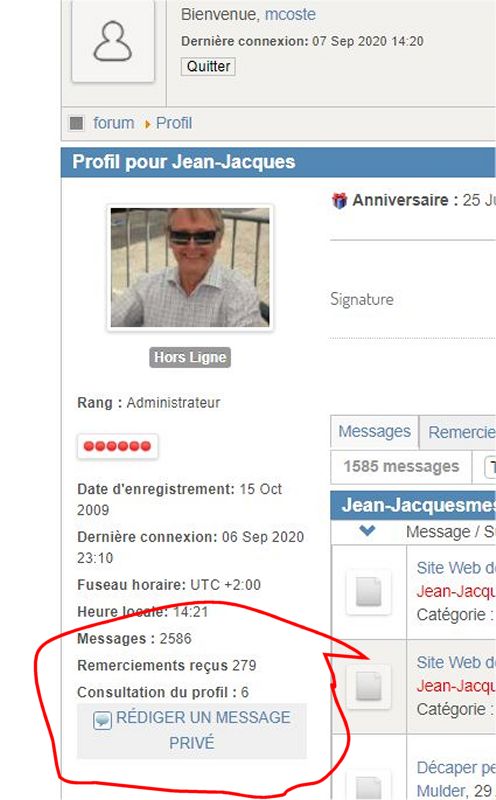Screen dimensions: 496x800
Task: Click the orange breadcrumb arrow before Profil
Action: tap(147, 124)
